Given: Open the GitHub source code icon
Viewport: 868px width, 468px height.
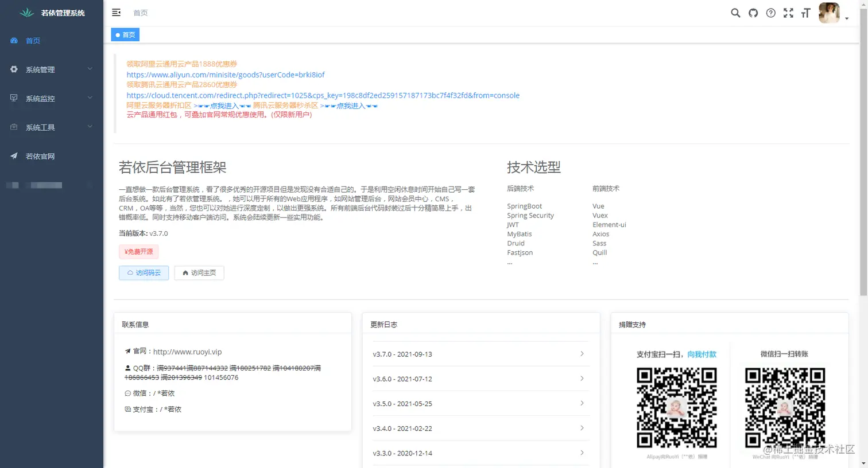Looking at the screenshot, I should 753,13.
